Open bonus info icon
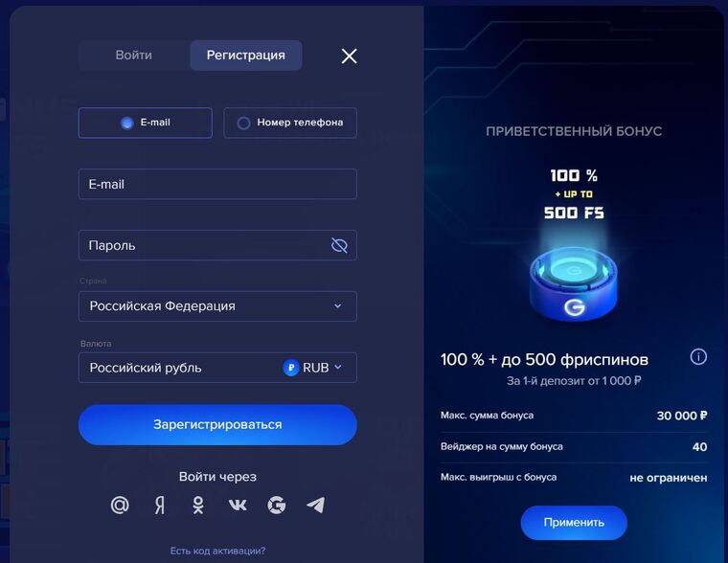Screen dimensions: 728x563 click(x=698, y=357)
